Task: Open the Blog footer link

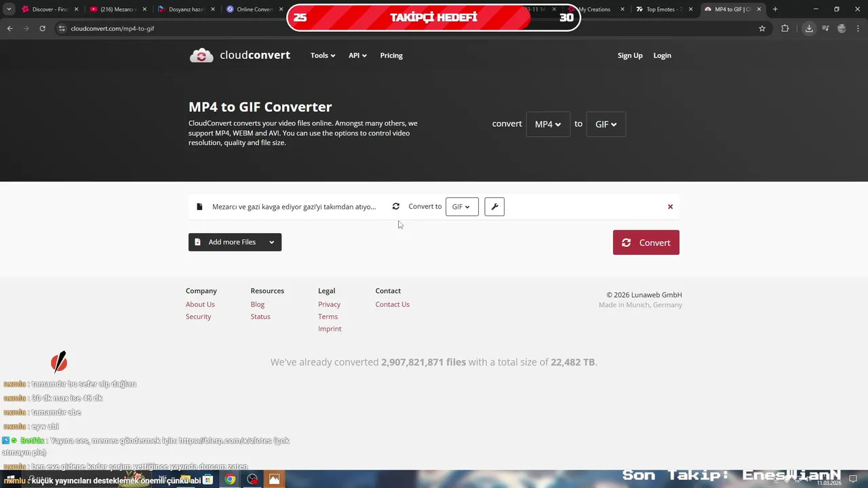Action: point(258,304)
